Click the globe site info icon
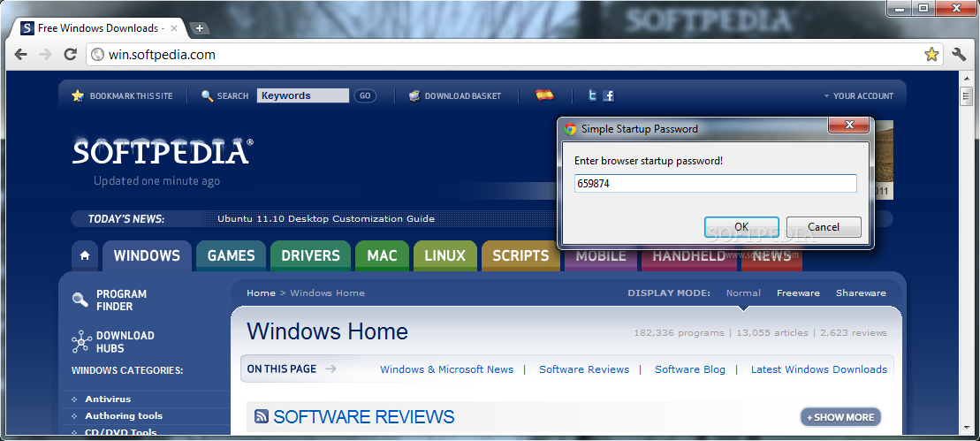Screen dimensions: 980x441 pyautogui.click(x=97, y=54)
